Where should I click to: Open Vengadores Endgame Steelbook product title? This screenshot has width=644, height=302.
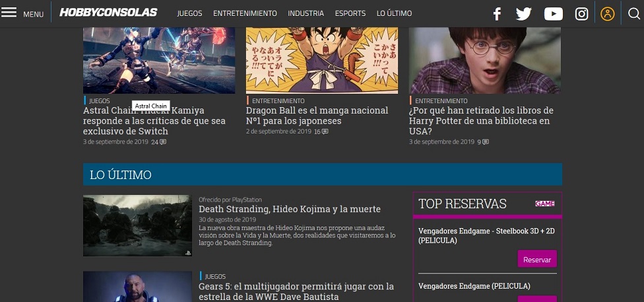click(486, 236)
